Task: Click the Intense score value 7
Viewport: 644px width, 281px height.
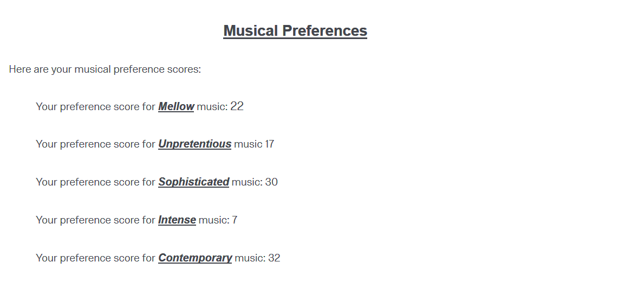Action: (x=235, y=220)
